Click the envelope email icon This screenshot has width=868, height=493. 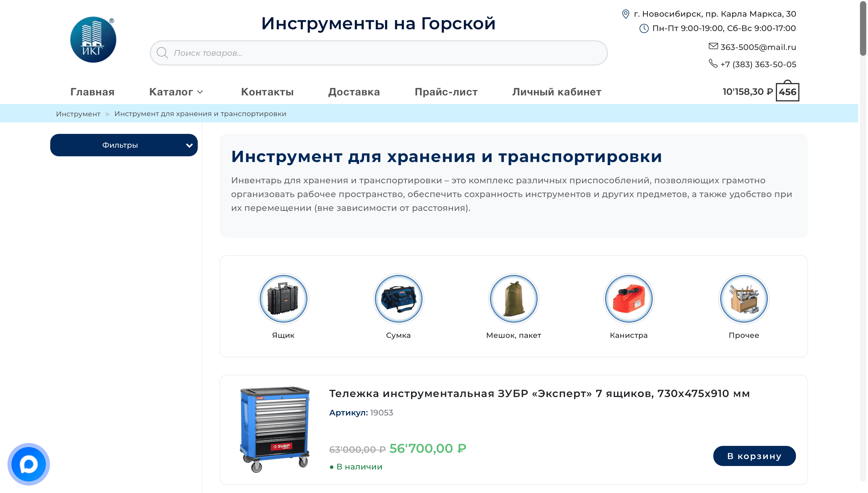713,46
